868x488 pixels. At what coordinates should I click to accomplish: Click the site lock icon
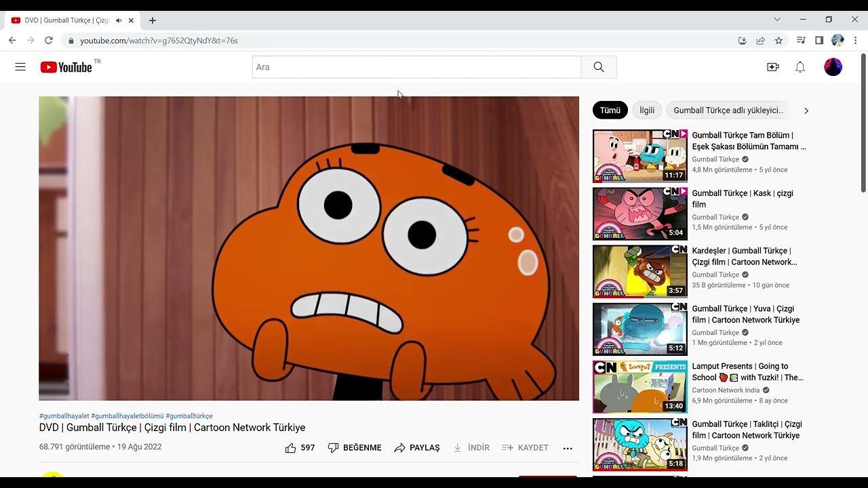pyautogui.click(x=71, y=41)
